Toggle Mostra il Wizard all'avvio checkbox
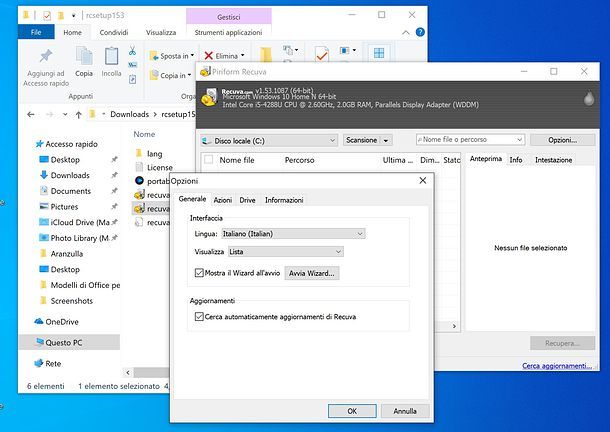The width and height of the screenshot is (610, 432). (x=199, y=272)
